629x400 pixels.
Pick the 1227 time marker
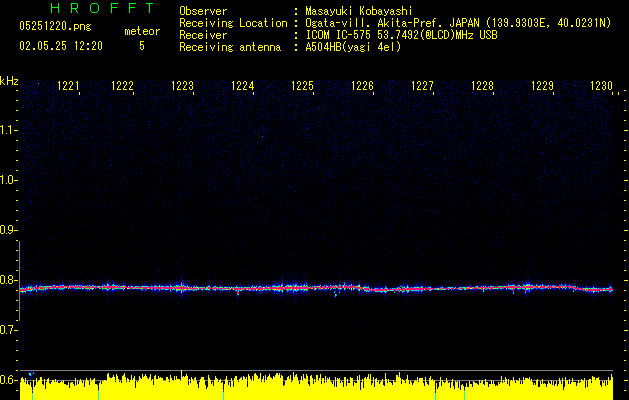coord(422,87)
